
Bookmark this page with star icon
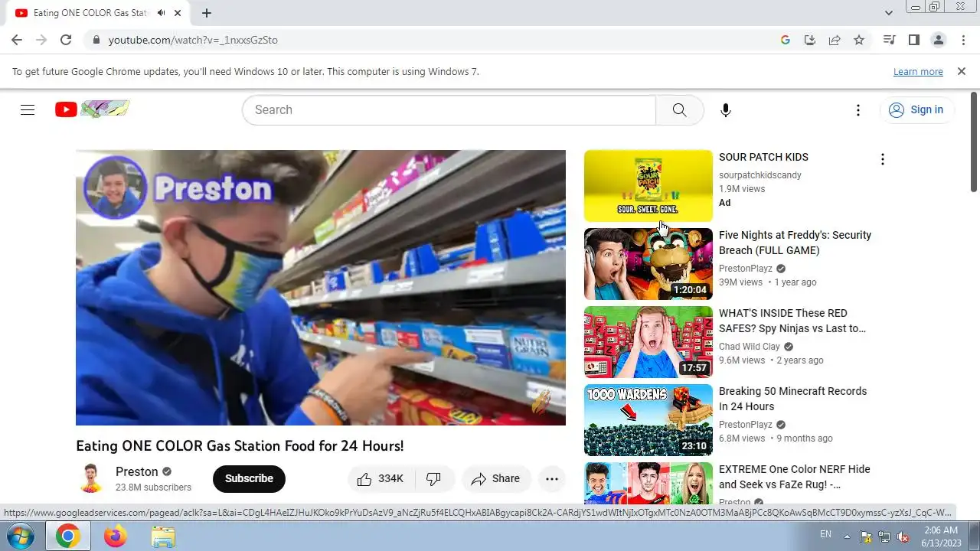[859, 40]
